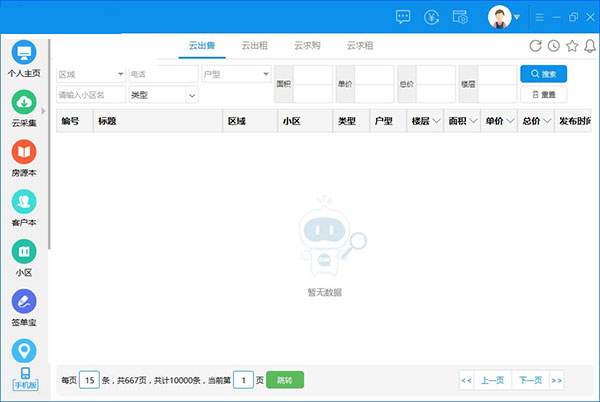This screenshot has width=600, height=402.
Task: Open the 云采集 sidebar icon
Action: click(24, 102)
